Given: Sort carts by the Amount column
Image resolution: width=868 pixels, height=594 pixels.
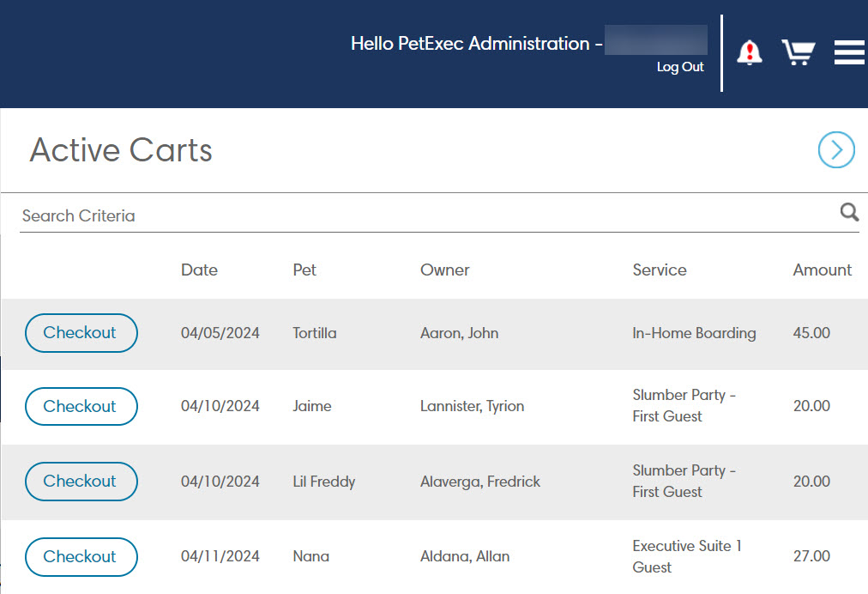Looking at the screenshot, I should pos(822,270).
